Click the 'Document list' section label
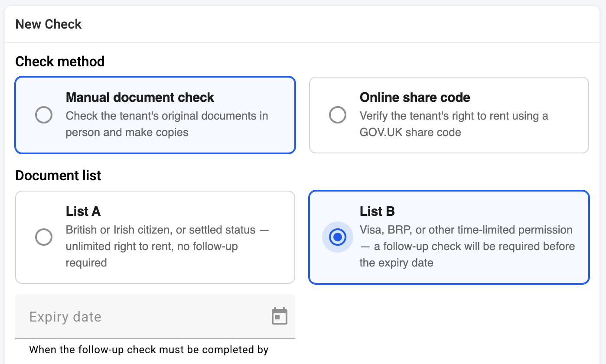 [58, 175]
